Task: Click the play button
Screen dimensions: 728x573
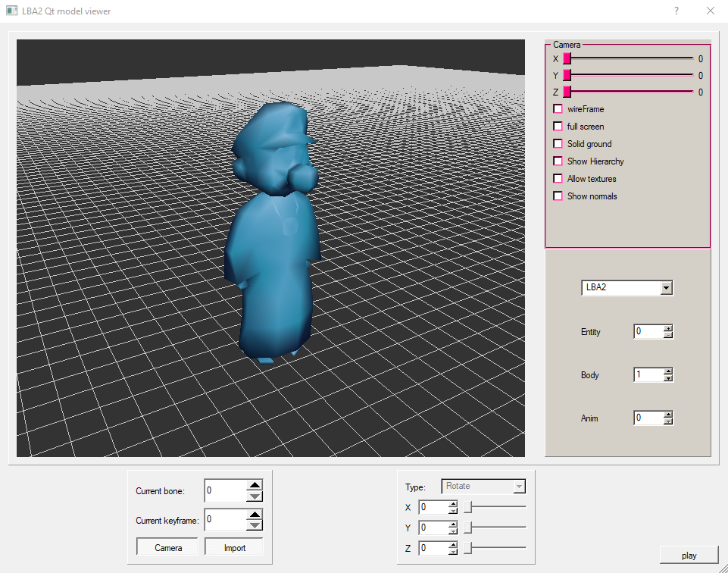Action: click(x=689, y=556)
